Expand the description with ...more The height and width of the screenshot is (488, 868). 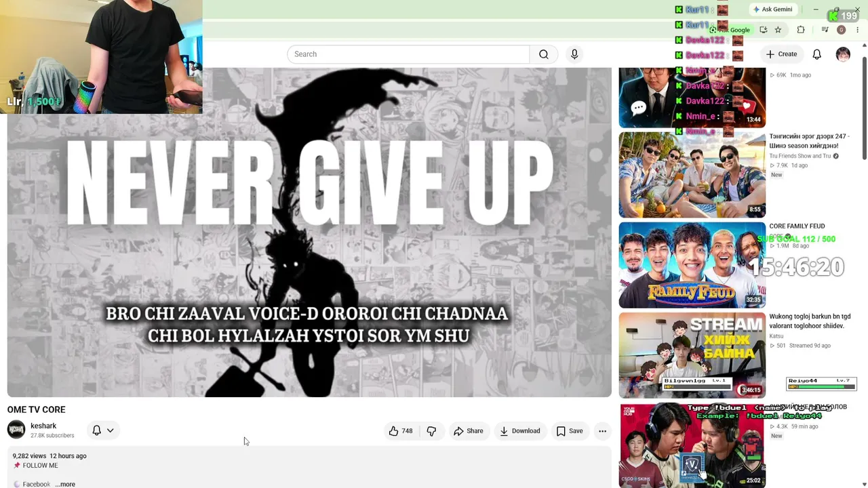pyautogui.click(x=65, y=484)
